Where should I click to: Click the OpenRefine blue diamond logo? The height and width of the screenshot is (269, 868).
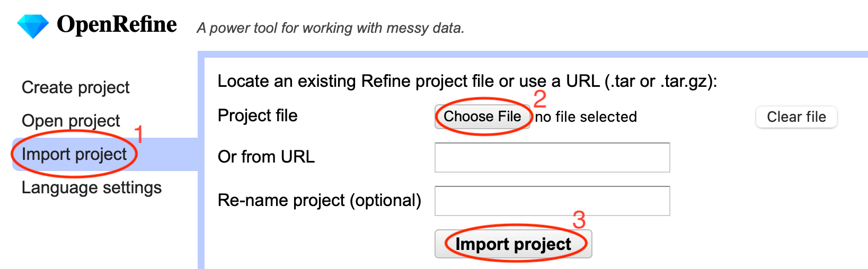coord(33,26)
